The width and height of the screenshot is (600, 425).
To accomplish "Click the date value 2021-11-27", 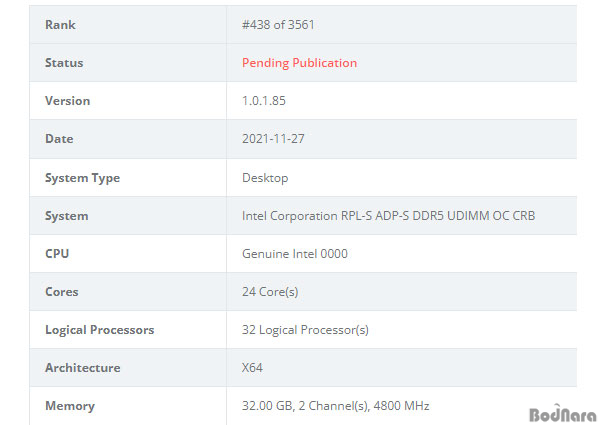I will point(273,139).
